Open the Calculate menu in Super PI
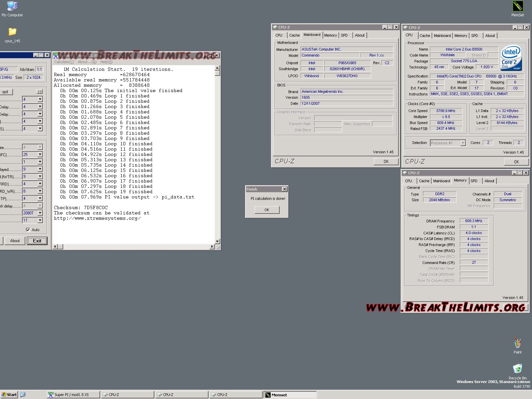Image resolution: width=532 pixels, height=399 pixels. click(x=64, y=62)
